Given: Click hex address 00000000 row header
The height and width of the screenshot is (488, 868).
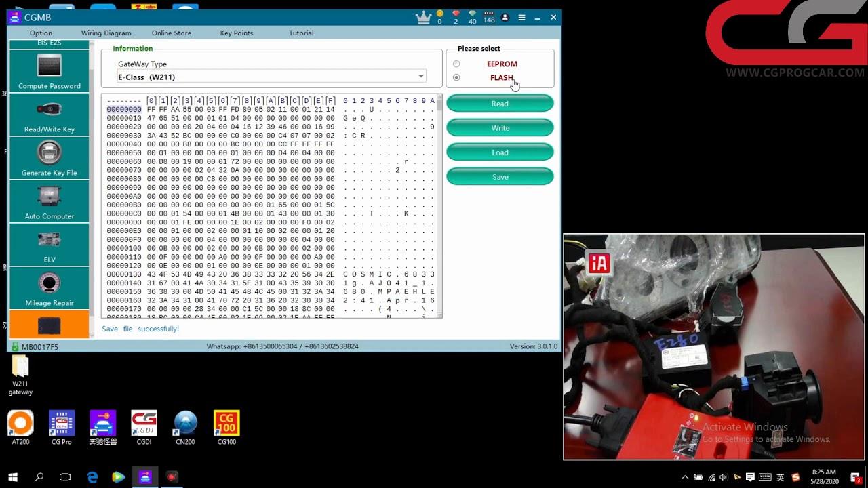Looking at the screenshot, I should (124, 109).
